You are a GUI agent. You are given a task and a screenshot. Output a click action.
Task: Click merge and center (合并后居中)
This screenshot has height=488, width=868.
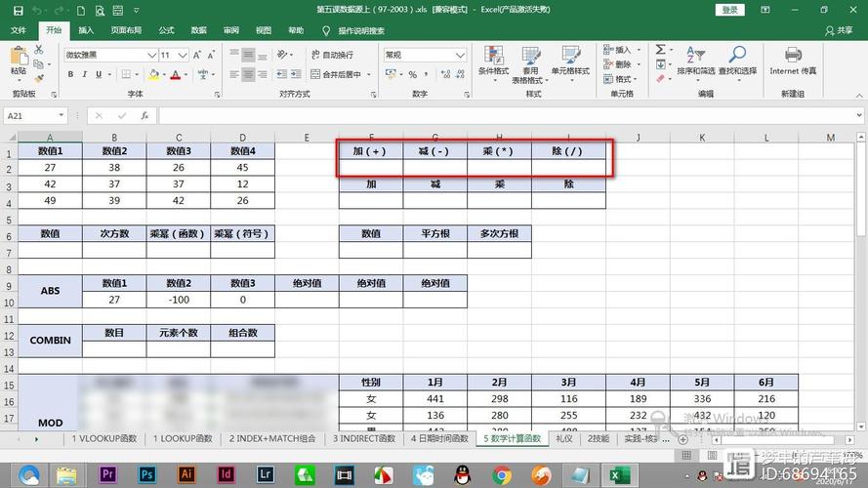336,74
